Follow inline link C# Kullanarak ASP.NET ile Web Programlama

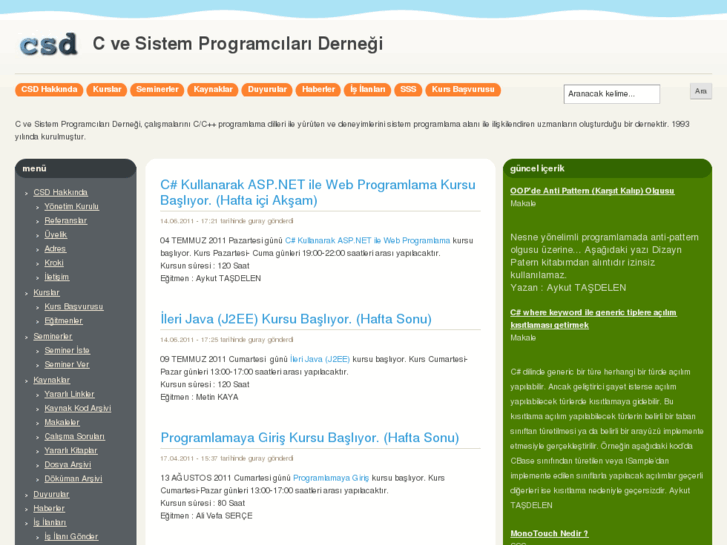[x=367, y=241]
